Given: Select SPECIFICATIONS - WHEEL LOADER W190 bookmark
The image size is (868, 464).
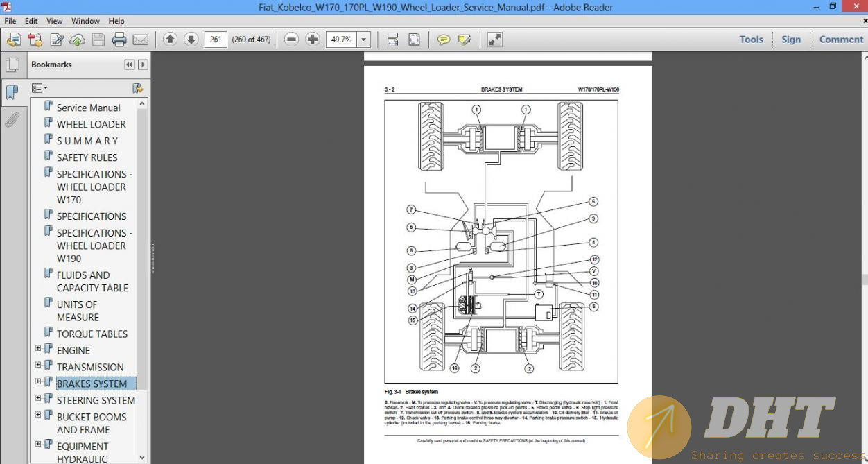Looking at the screenshot, I should point(94,246).
